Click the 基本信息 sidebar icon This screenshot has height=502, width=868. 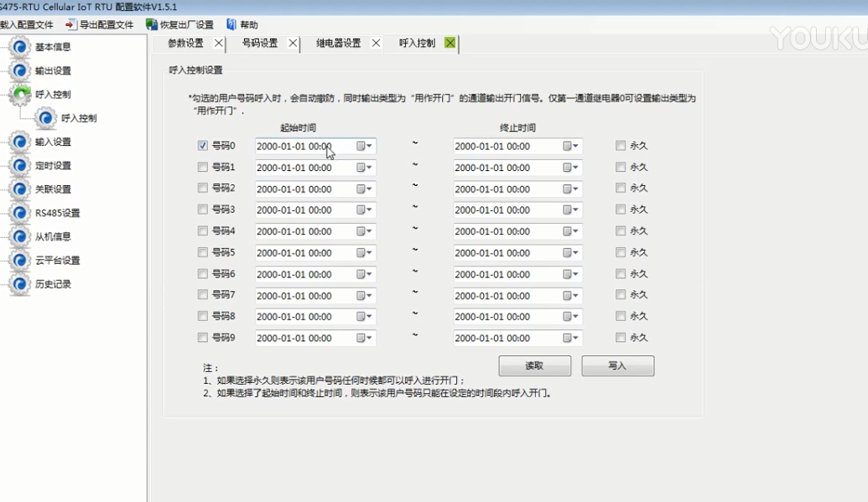pyautogui.click(x=20, y=47)
